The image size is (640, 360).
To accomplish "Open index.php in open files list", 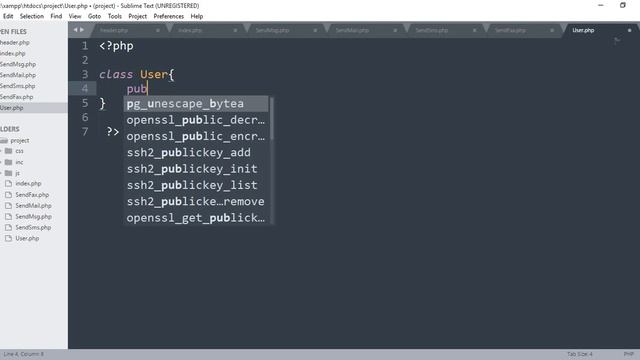I will 13,53.
